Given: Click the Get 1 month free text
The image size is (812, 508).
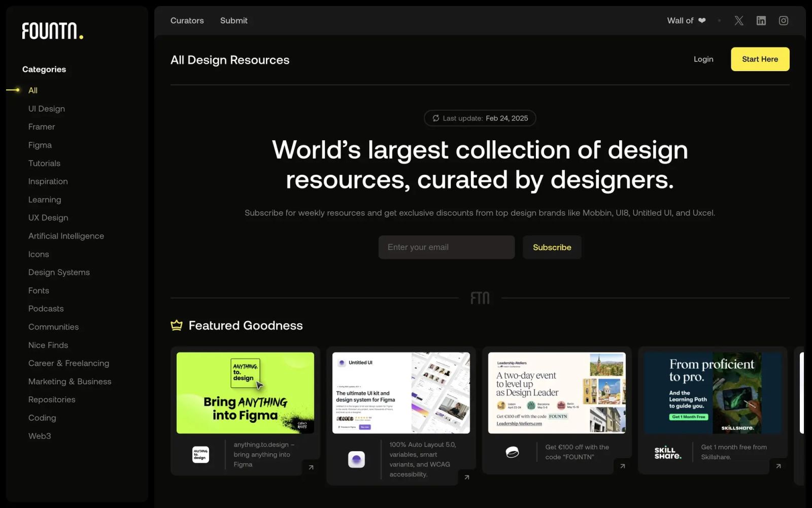Looking at the screenshot, I should point(734,452).
